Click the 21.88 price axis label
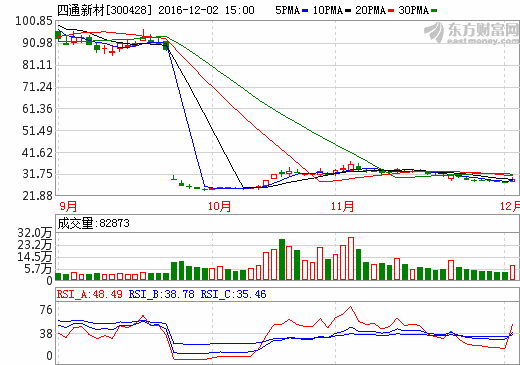Screen dimensions: 520x365 click(x=37, y=196)
